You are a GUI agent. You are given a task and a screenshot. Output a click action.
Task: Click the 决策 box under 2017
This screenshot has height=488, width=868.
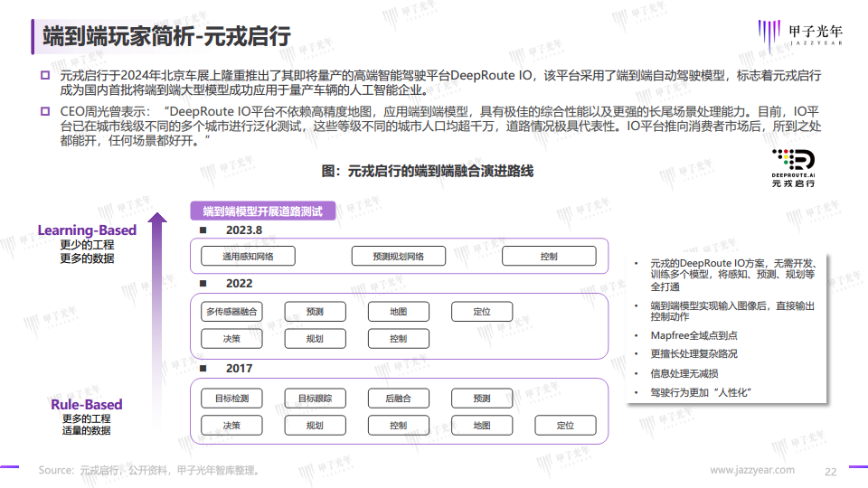point(232,426)
